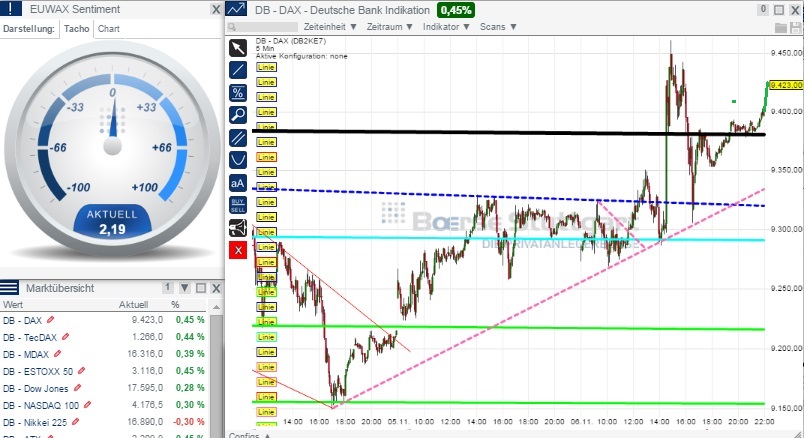Click the green 0,45% change badge
Screen dimensions: 804x438
pos(456,10)
